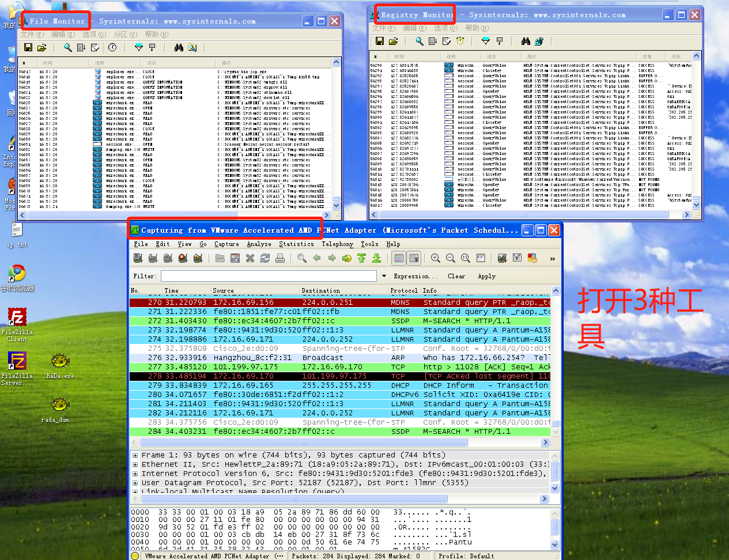
Task: Toggle autoscroll in File Monitor toolbar
Action: point(82,48)
